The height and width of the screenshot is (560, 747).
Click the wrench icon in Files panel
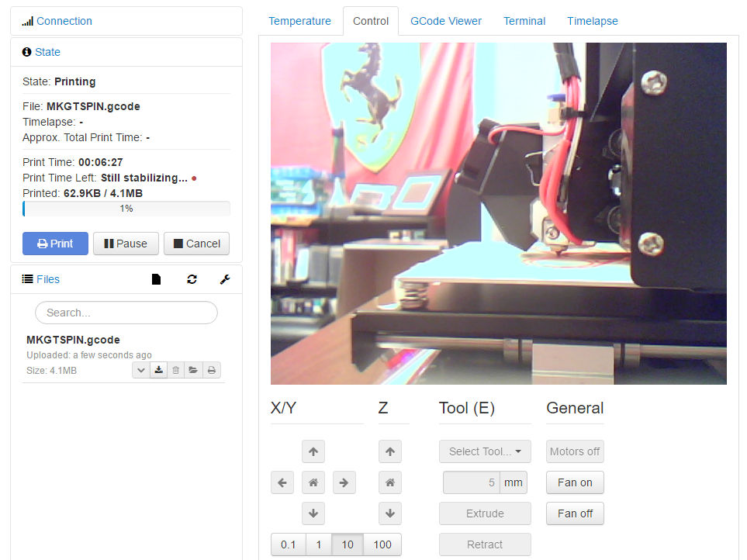click(x=225, y=279)
